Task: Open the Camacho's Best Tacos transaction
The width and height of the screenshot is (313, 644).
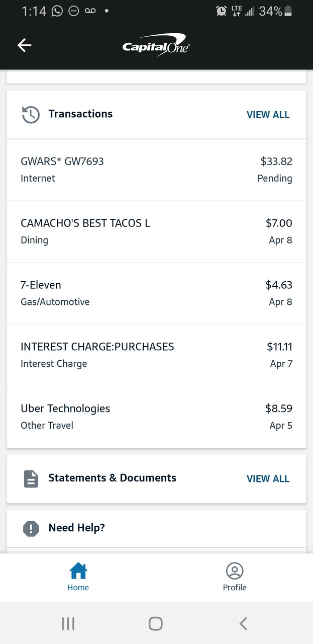Action: pyautogui.click(x=156, y=231)
